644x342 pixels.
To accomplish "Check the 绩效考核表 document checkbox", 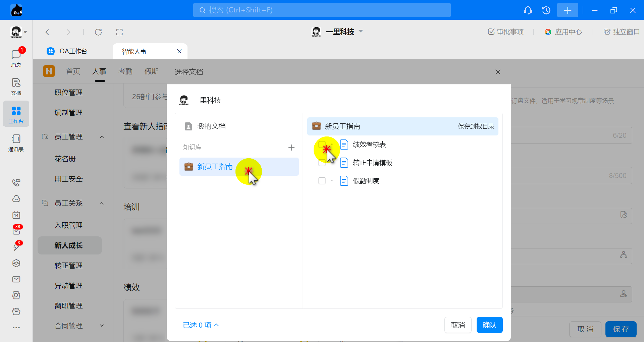I will tap(322, 145).
